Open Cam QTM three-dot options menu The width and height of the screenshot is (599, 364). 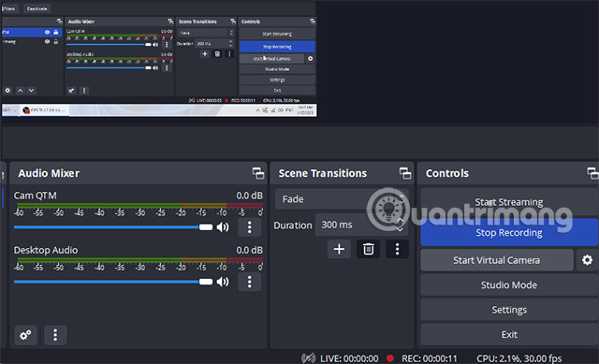point(250,227)
